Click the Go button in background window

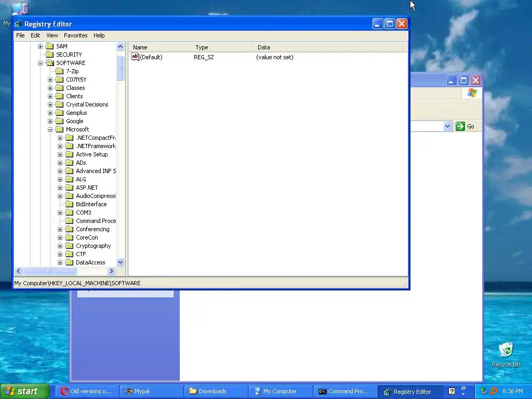coord(465,126)
